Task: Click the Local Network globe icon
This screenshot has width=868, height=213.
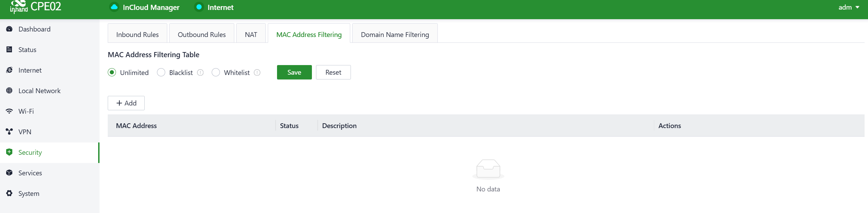Action: pyautogui.click(x=9, y=91)
